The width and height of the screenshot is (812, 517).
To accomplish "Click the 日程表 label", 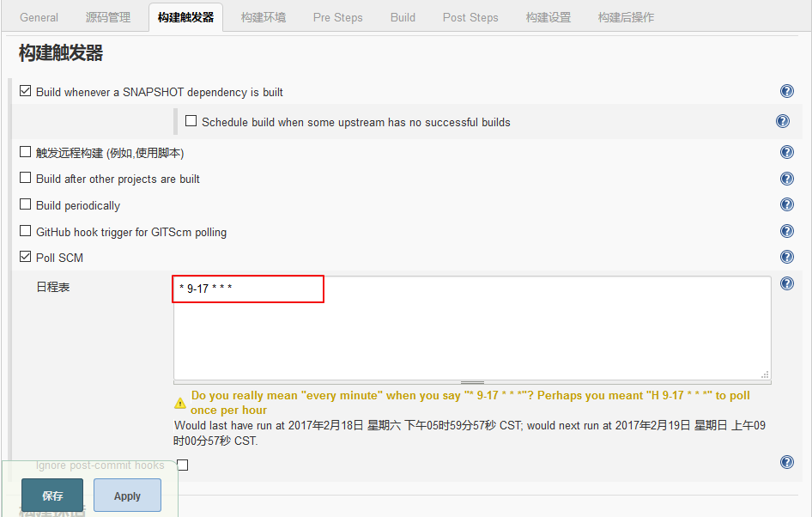I will 53,287.
